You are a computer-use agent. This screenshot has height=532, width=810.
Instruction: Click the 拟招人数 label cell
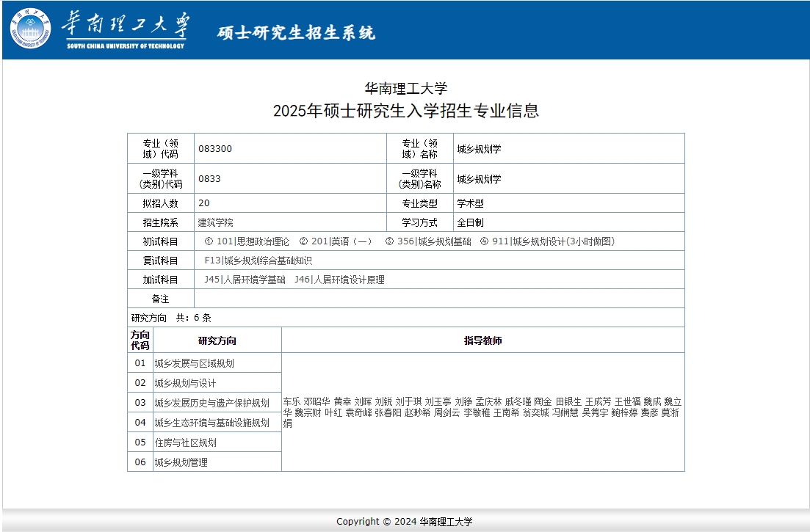(161, 203)
